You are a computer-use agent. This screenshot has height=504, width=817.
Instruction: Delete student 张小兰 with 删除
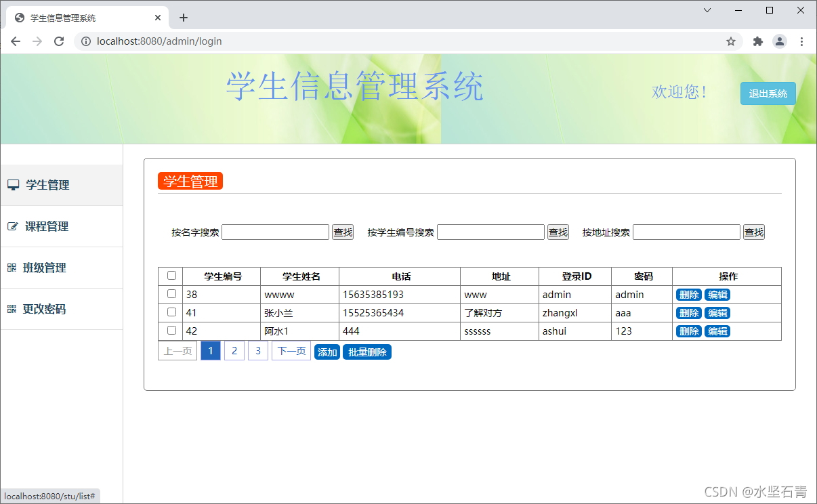click(x=689, y=313)
